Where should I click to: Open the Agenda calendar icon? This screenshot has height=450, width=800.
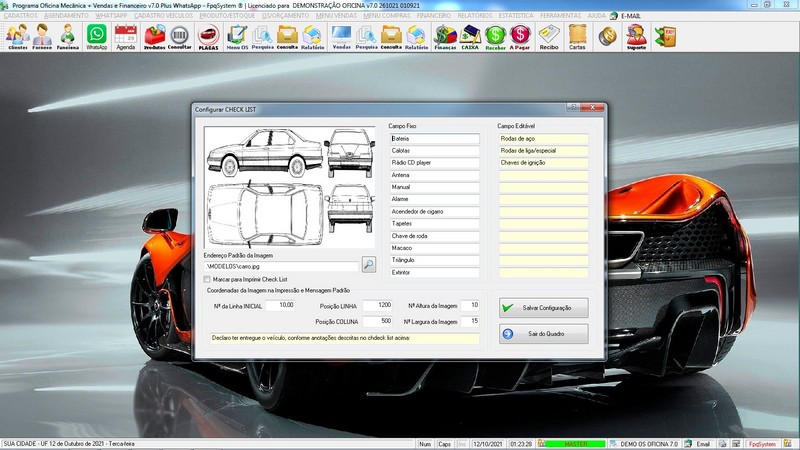pos(125,37)
